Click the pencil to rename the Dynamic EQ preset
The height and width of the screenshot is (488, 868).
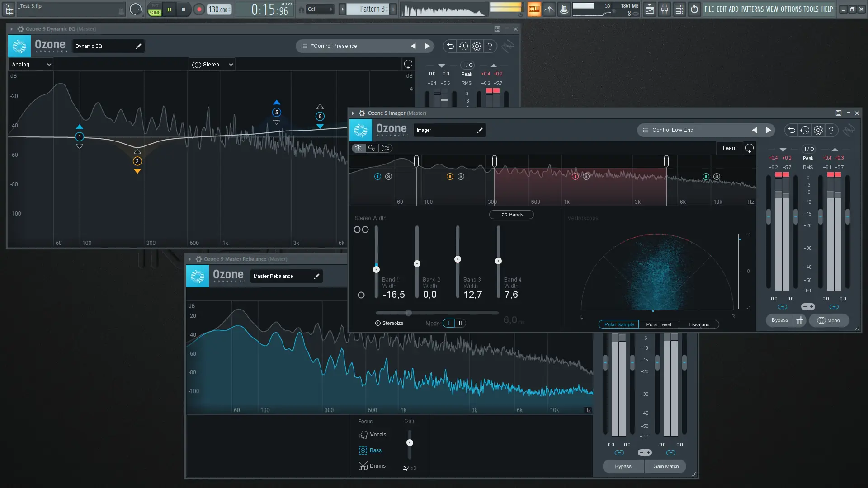[x=138, y=46]
